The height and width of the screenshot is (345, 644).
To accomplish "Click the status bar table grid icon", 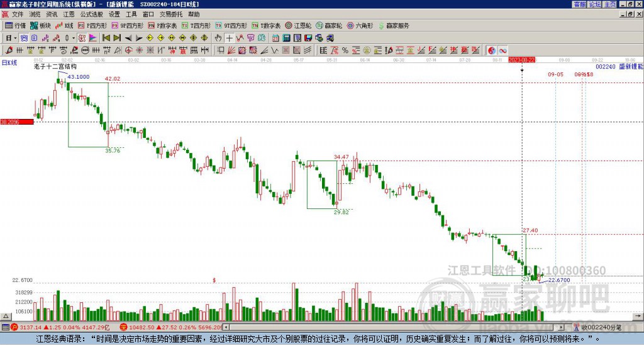I will tap(5, 327).
